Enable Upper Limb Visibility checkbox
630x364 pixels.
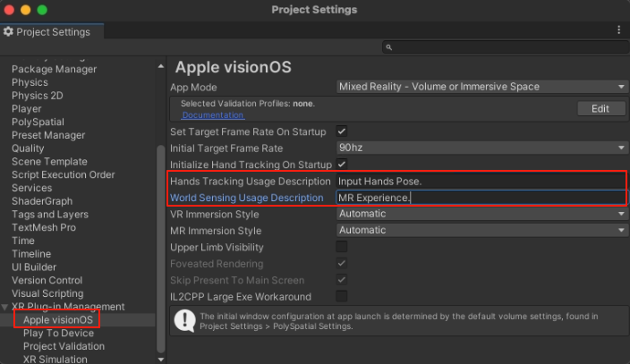point(342,247)
